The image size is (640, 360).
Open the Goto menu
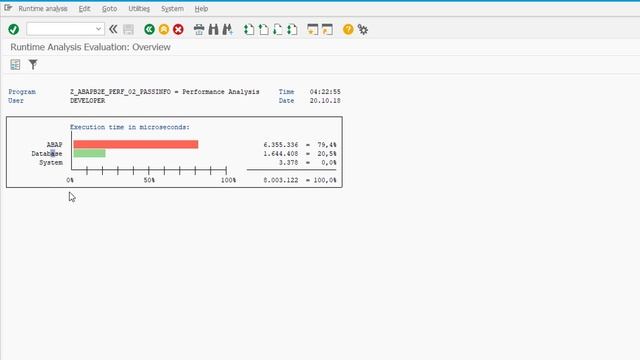[x=109, y=9]
